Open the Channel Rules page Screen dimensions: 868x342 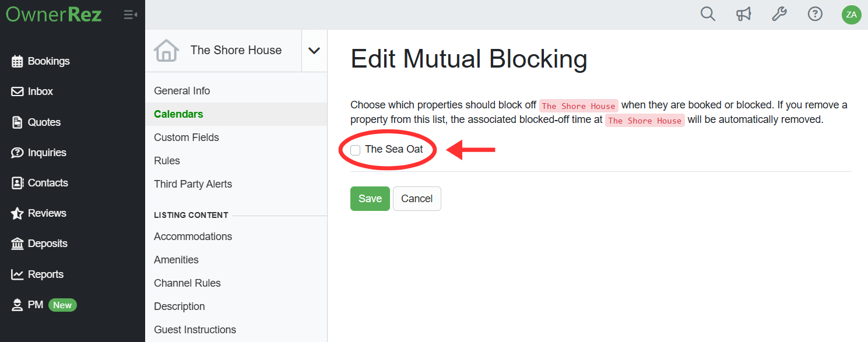pos(187,283)
